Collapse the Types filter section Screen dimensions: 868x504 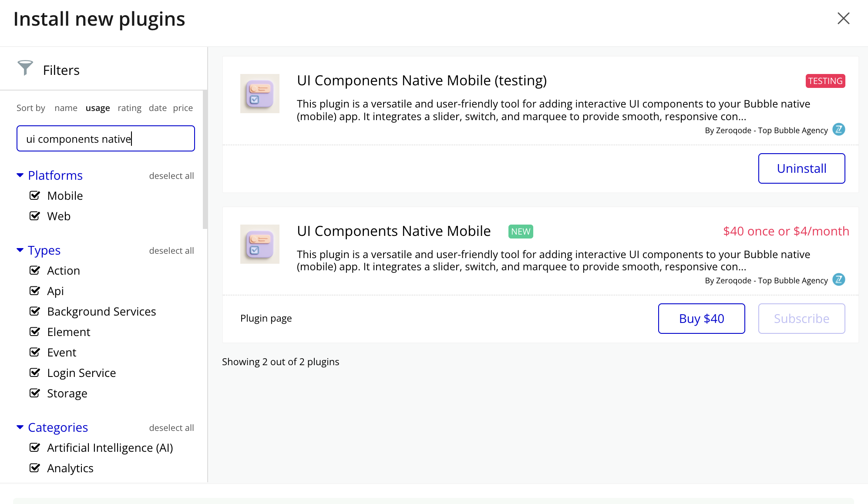click(20, 250)
